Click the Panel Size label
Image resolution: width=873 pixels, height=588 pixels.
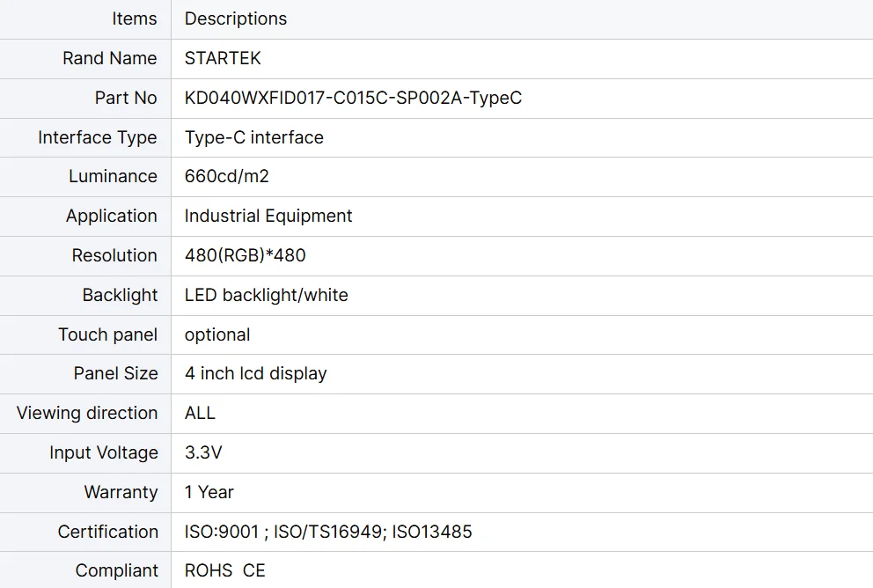[115, 373]
